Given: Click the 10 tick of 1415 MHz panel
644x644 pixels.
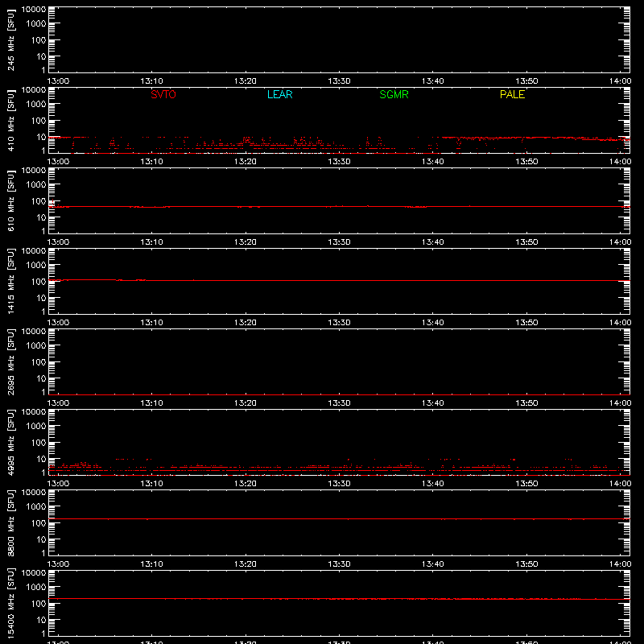Looking at the screenshot, I should click(41, 298).
